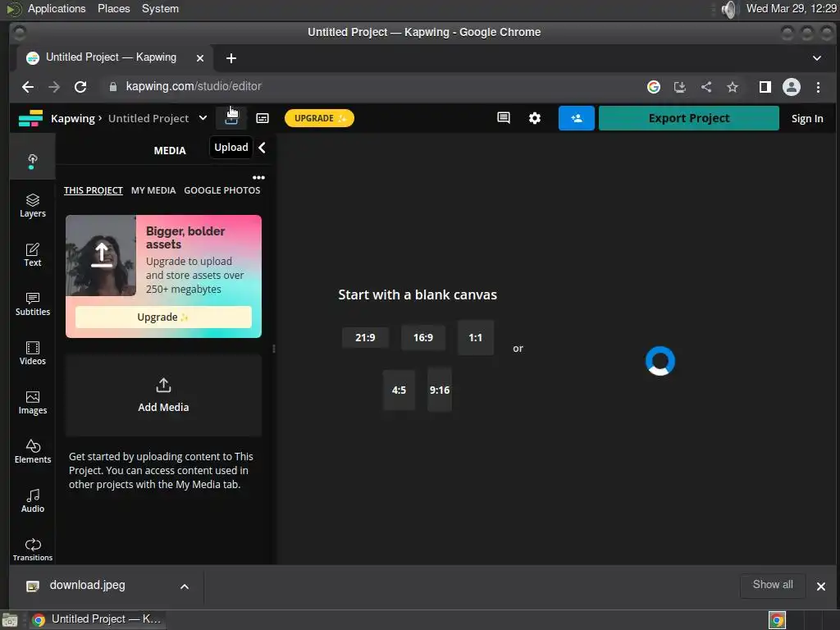Open the Images panel in the sidebar
The height and width of the screenshot is (630, 840).
click(x=33, y=403)
